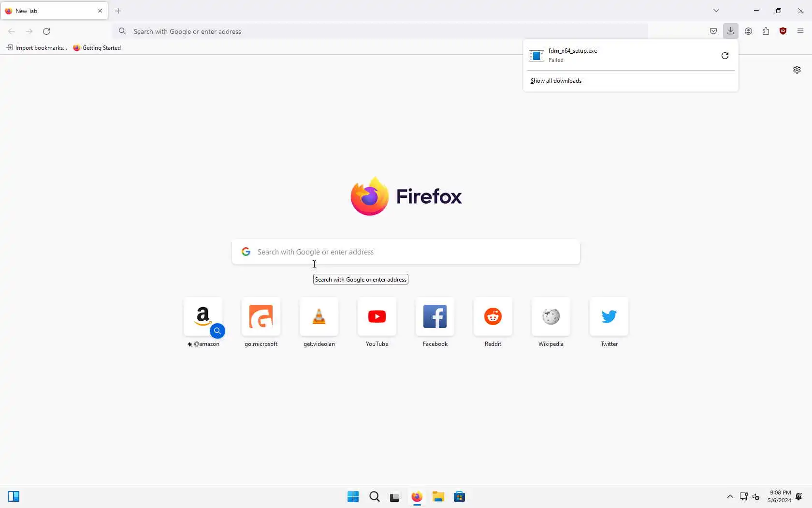Restore down the Firefox window
Viewport: 812px width, 508px height.
click(x=779, y=11)
